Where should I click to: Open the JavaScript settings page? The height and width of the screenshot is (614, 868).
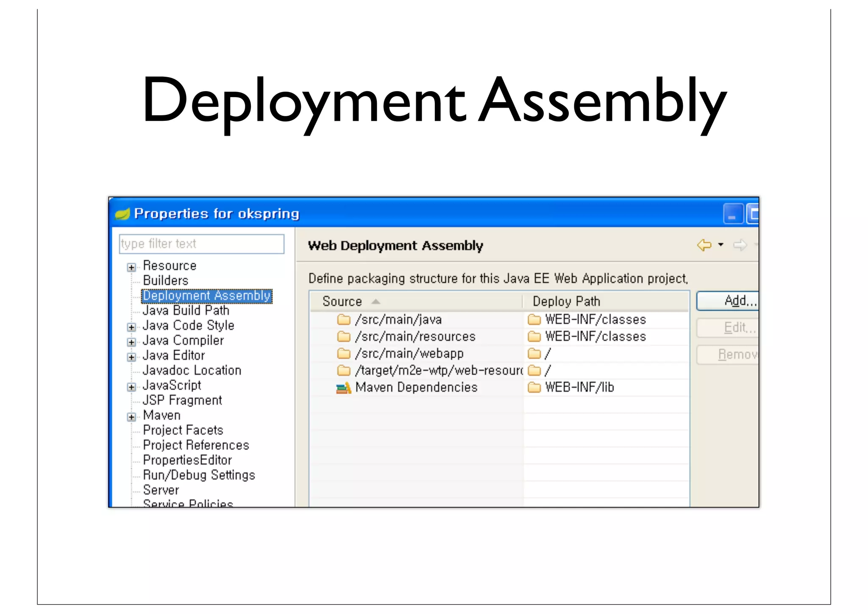point(172,385)
